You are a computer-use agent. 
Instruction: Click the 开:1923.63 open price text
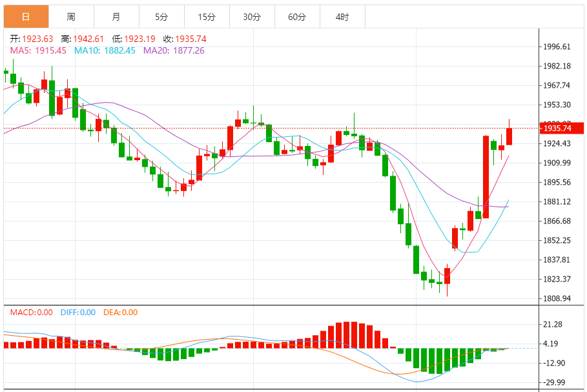[x=32, y=39]
